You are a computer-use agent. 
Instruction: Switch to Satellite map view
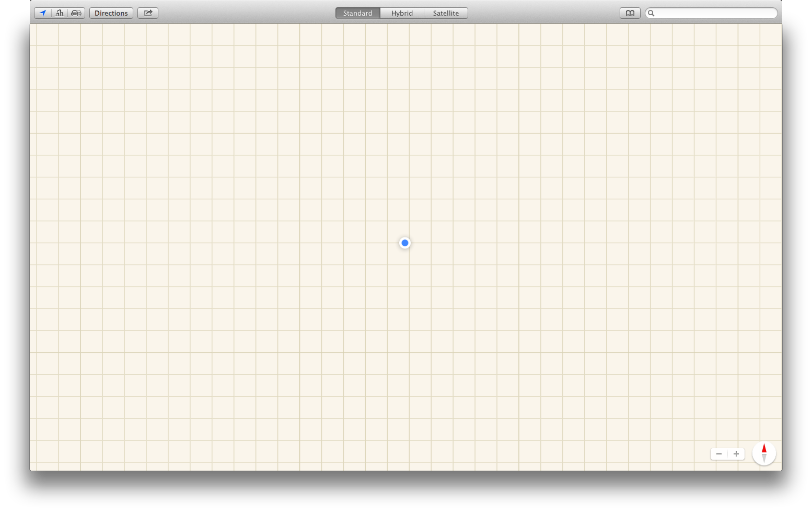click(446, 13)
